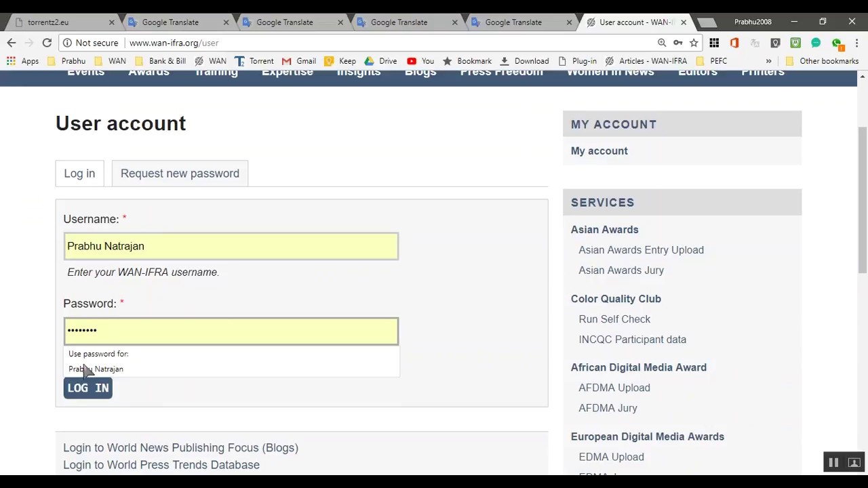
Task: Open the YouTube bookmark labeled You
Action: tap(420, 61)
